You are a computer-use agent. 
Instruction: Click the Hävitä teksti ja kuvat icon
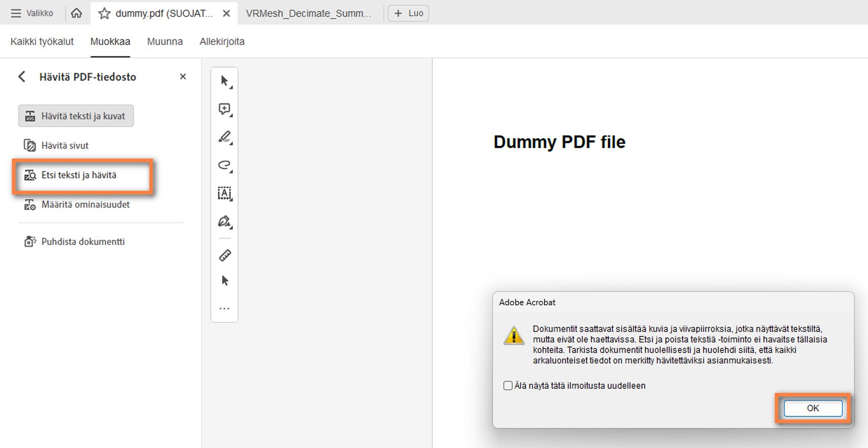pos(30,116)
